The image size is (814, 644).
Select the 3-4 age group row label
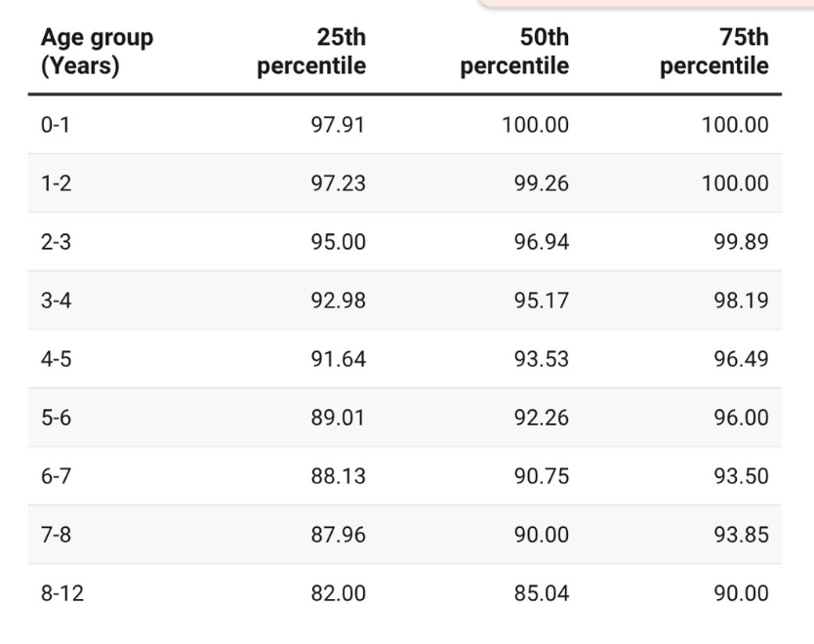point(55,301)
